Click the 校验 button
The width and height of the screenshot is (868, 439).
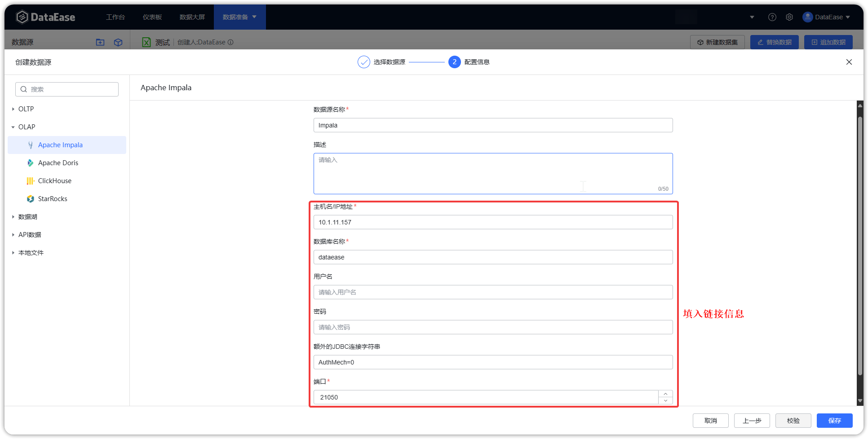(x=793, y=421)
